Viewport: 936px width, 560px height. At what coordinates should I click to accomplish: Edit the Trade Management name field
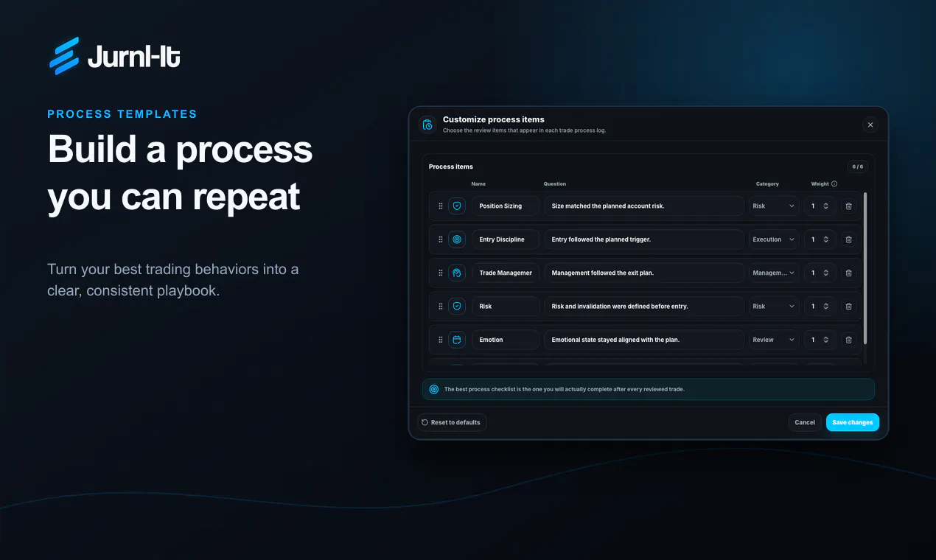point(506,273)
